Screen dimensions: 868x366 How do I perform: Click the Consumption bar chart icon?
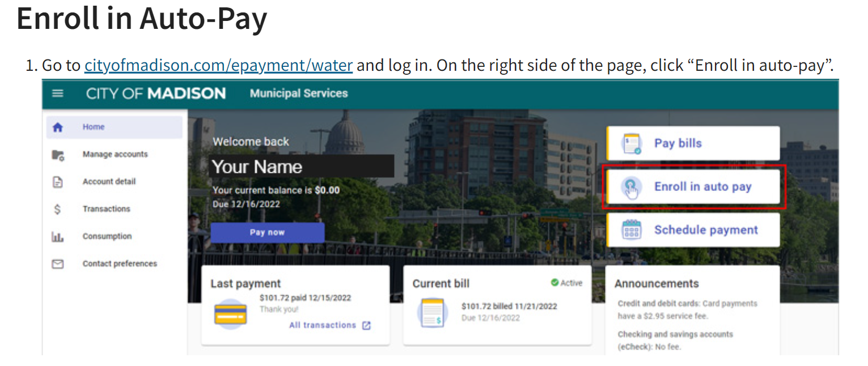(57, 237)
